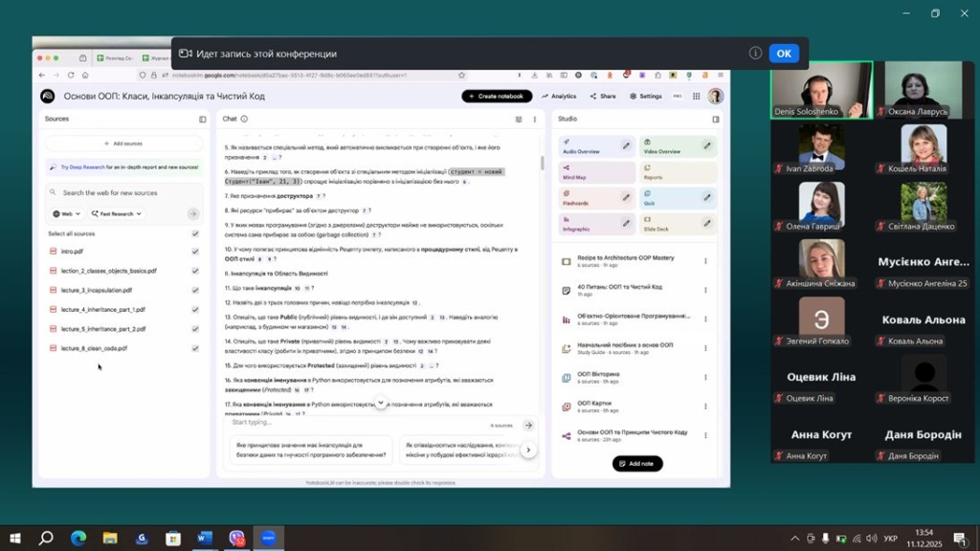Collapse the Sources panel icon
Image resolution: width=980 pixels, height=551 pixels.
pyautogui.click(x=202, y=120)
